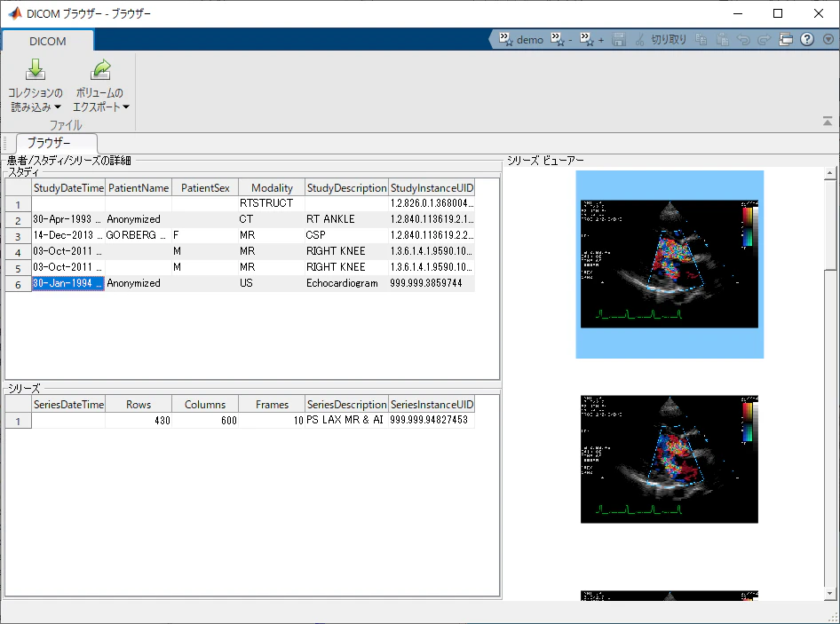
Task: Expand the コレクションの読み込み dropdown arrow
Action: (58, 107)
